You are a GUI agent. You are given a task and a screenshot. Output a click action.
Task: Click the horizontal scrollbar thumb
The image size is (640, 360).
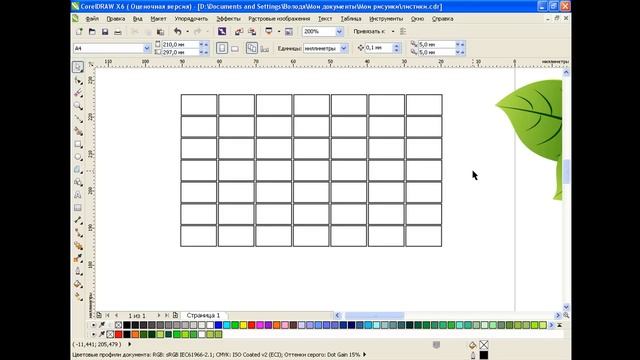click(x=374, y=316)
